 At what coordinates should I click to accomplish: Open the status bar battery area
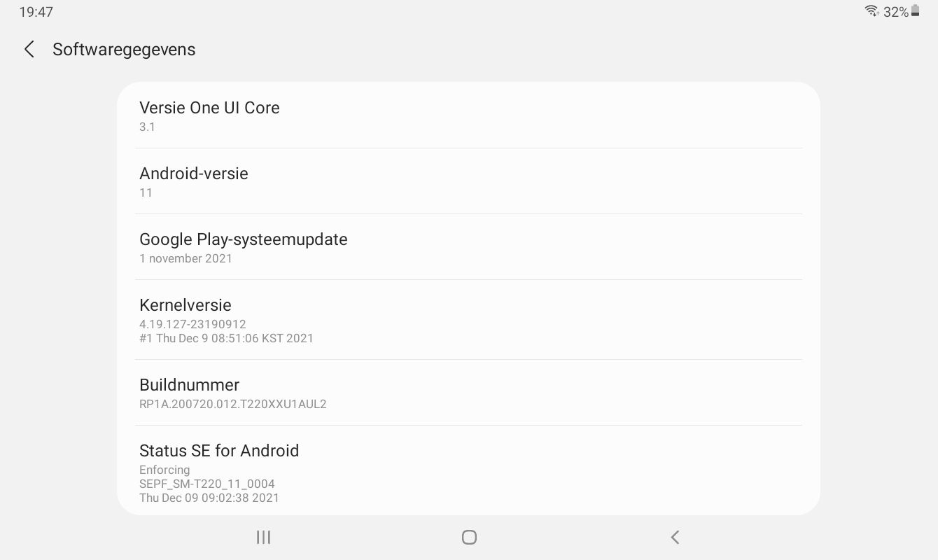point(915,11)
